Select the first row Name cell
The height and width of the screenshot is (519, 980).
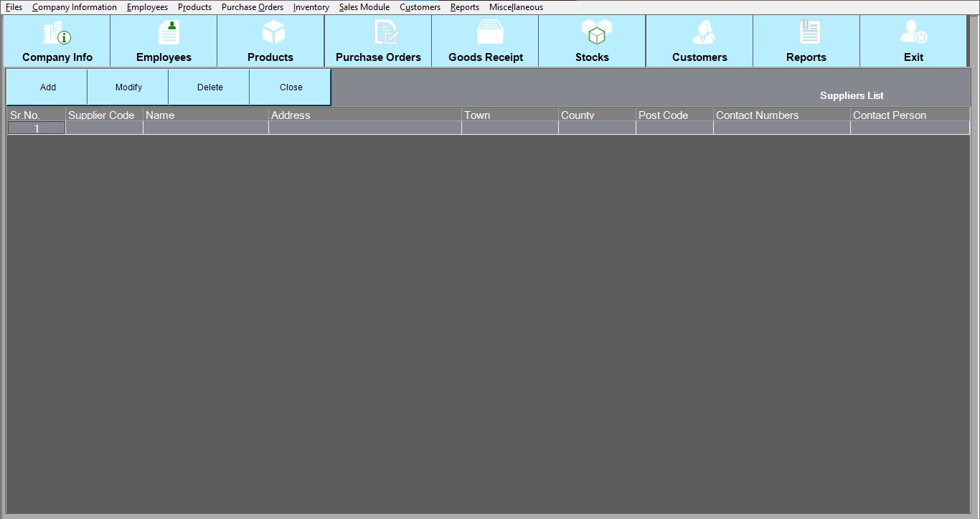tap(206, 128)
